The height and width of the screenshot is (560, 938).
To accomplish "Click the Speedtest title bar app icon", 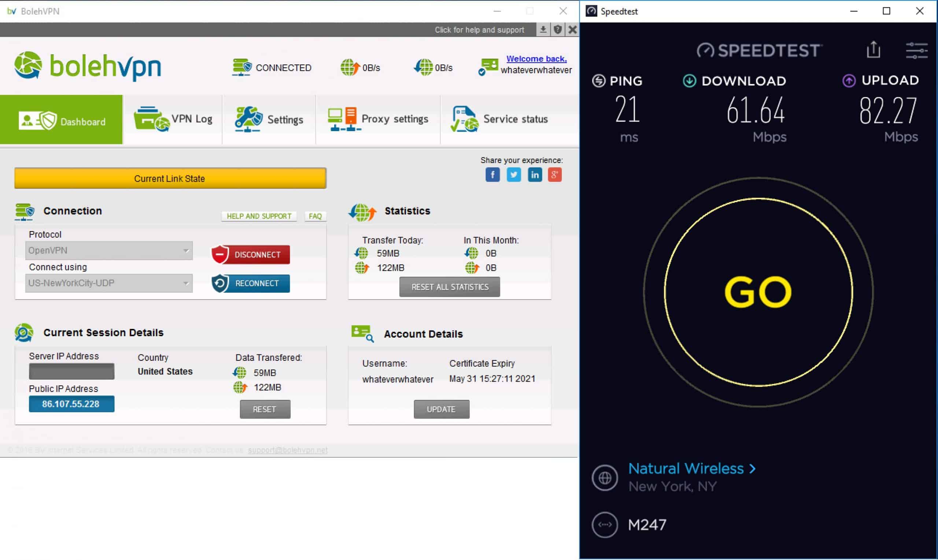I will [591, 11].
